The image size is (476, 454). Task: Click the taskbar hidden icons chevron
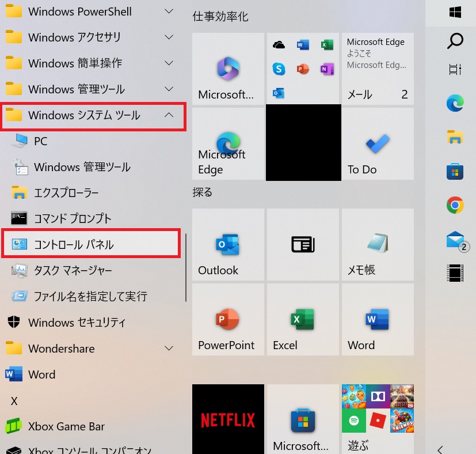(440, 449)
